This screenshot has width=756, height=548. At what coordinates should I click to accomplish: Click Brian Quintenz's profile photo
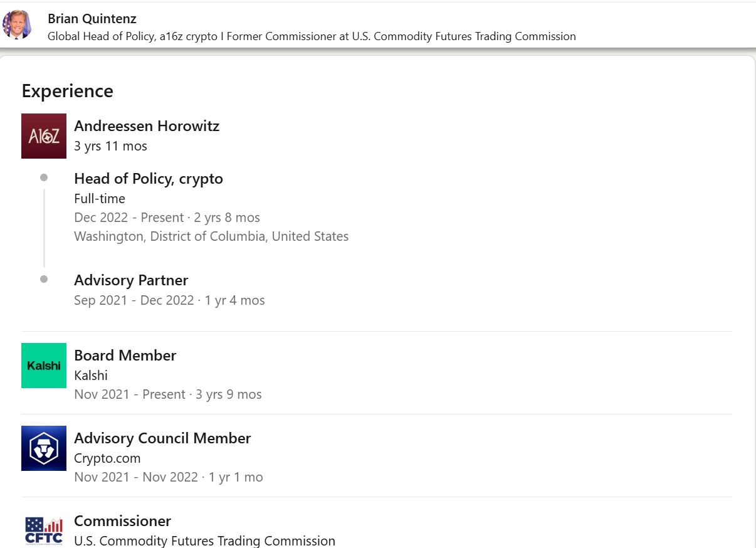point(17,25)
